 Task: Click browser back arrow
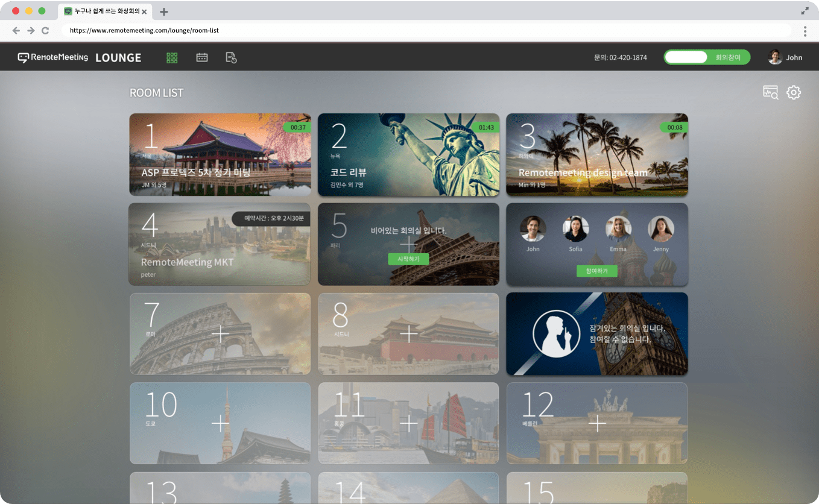[16, 30]
